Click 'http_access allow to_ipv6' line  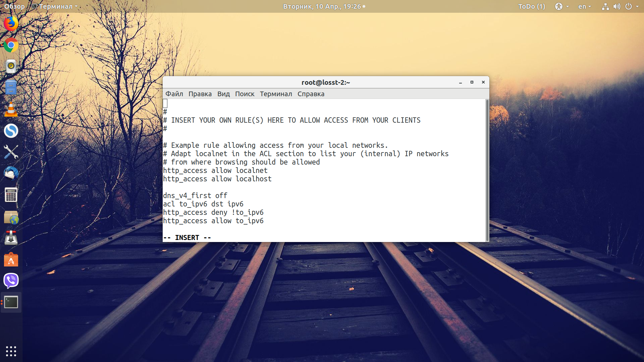point(213,221)
